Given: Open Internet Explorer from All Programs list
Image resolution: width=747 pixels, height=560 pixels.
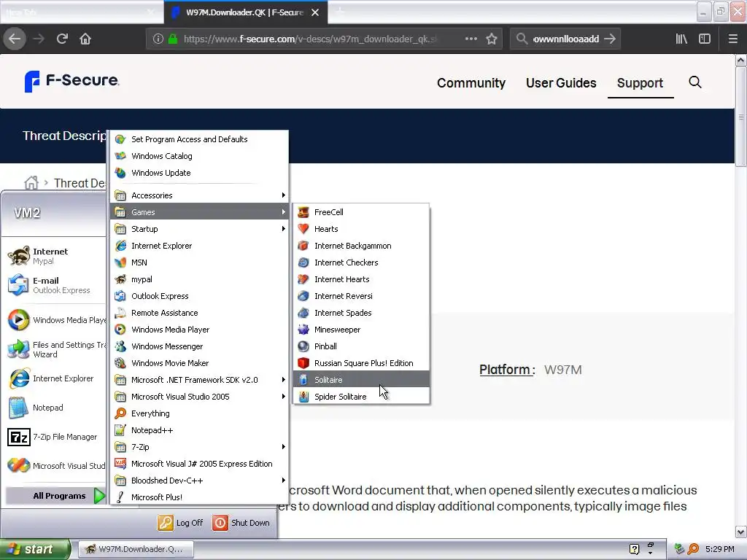Looking at the screenshot, I should [199, 245].
